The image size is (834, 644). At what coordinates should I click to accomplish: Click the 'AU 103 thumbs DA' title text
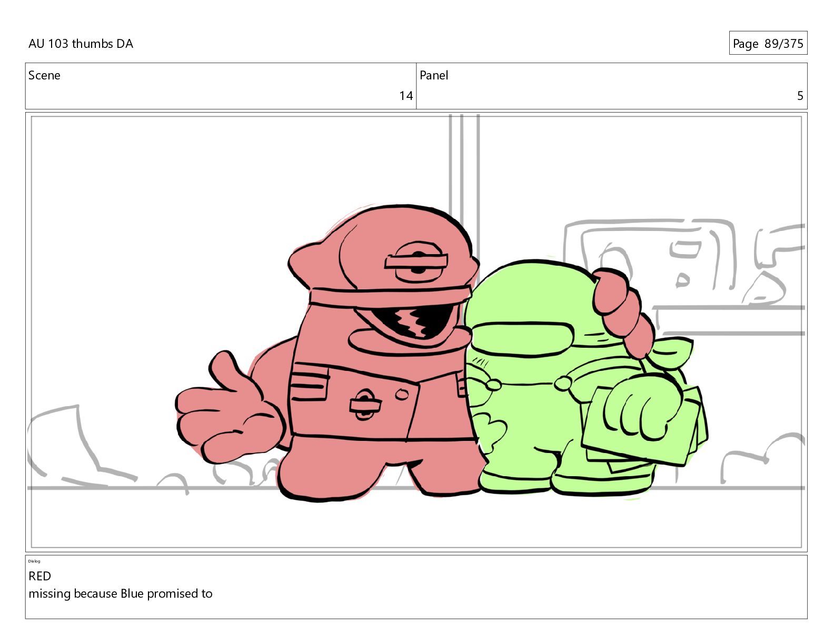[x=81, y=44]
